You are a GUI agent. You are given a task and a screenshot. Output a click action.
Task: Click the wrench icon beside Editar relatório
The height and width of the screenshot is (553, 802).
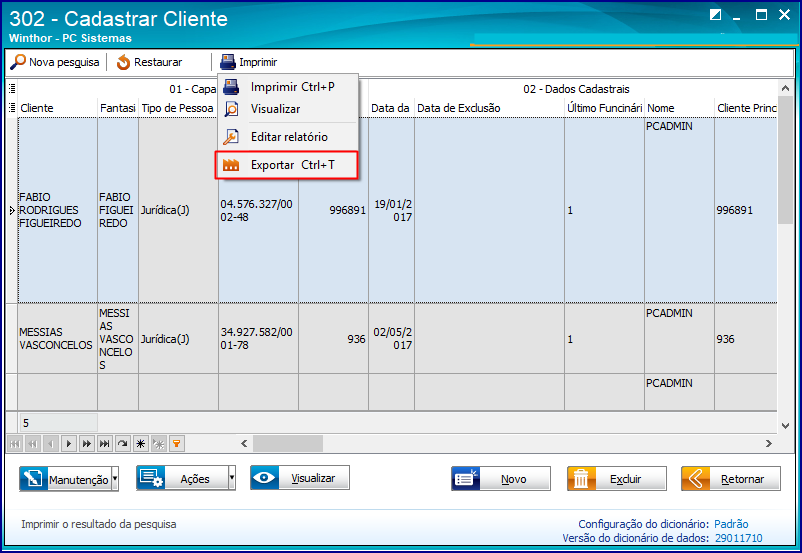[x=231, y=137]
